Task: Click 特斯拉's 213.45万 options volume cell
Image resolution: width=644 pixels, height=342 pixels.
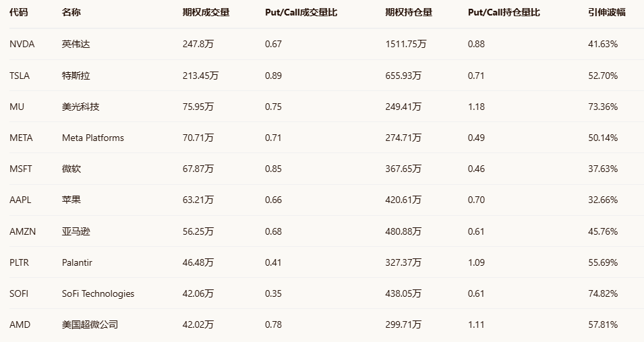Action: click(200, 76)
